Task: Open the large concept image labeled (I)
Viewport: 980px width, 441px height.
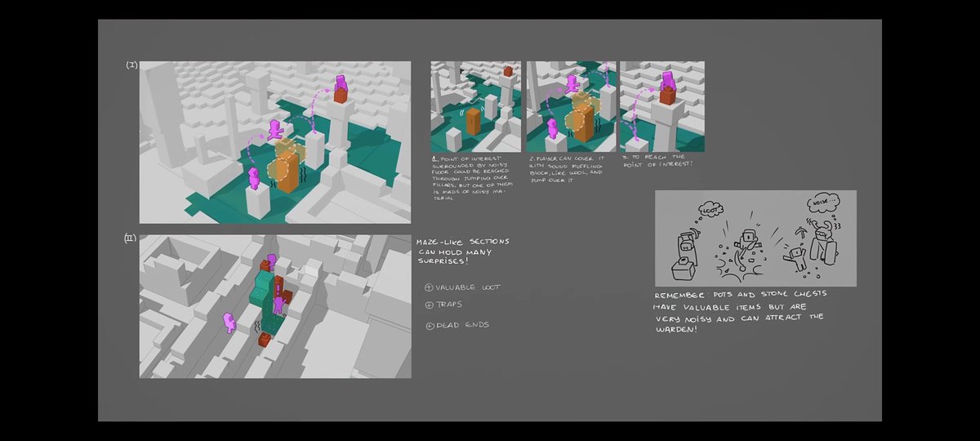Action: click(x=275, y=142)
